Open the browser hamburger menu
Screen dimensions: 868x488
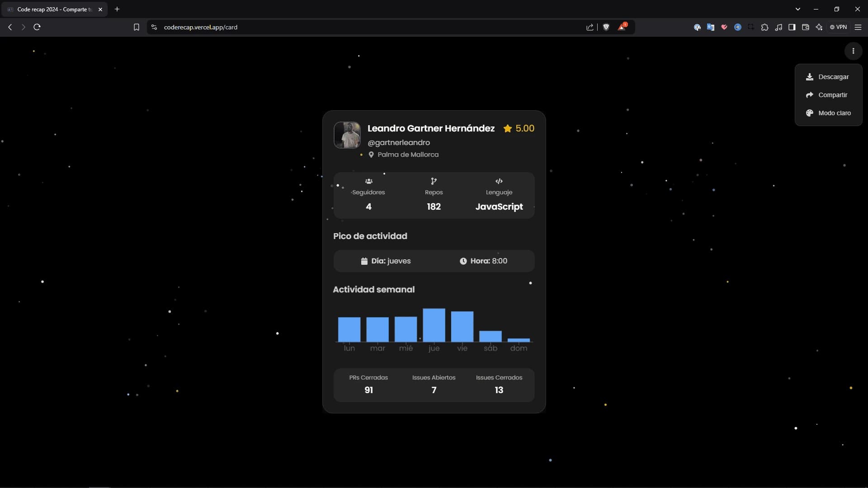pos(858,27)
